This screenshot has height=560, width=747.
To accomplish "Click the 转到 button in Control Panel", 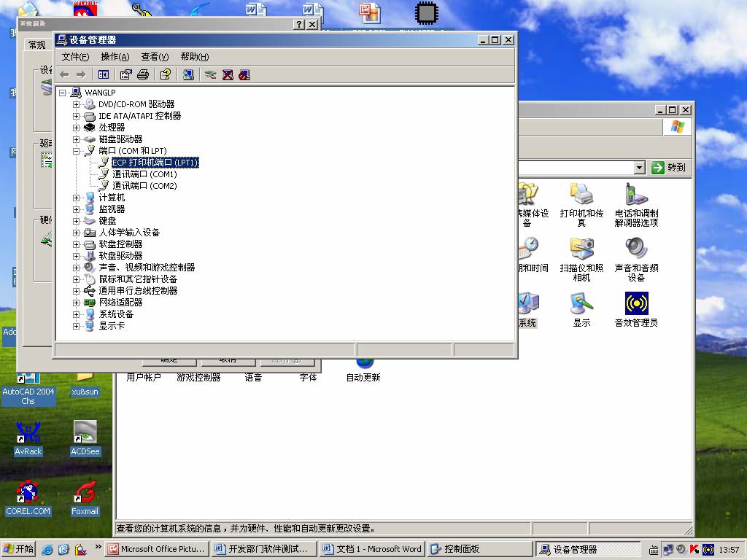I will (x=668, y=167).
